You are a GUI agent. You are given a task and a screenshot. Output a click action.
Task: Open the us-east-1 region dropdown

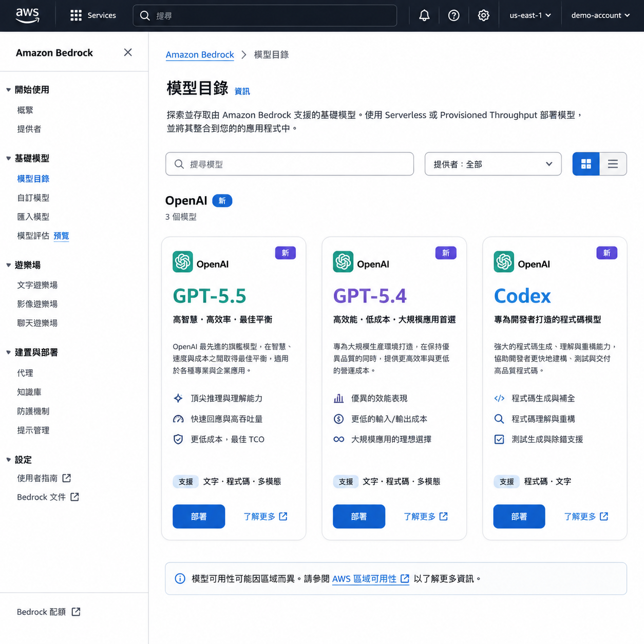point(530,15)
